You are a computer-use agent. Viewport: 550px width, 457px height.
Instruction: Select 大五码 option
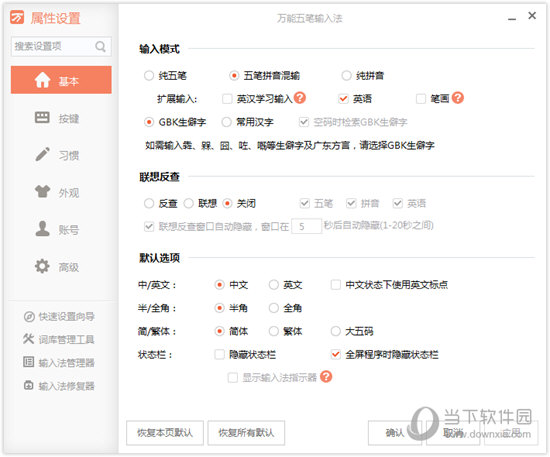tap(336, 331)
